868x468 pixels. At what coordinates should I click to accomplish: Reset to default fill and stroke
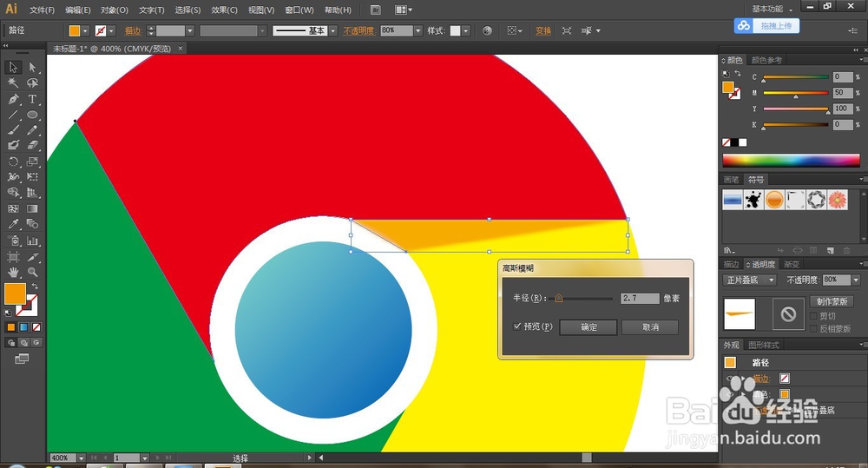point(9,313)
